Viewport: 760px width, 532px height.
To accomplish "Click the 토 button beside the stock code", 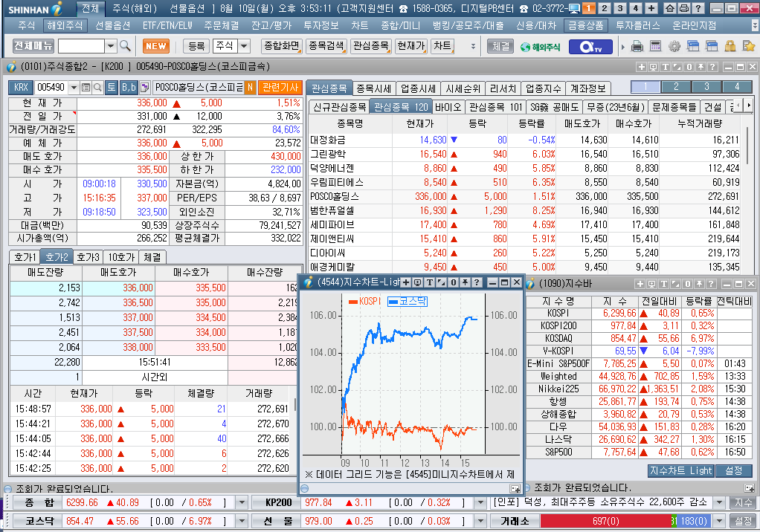I will [x=112, y=87].
